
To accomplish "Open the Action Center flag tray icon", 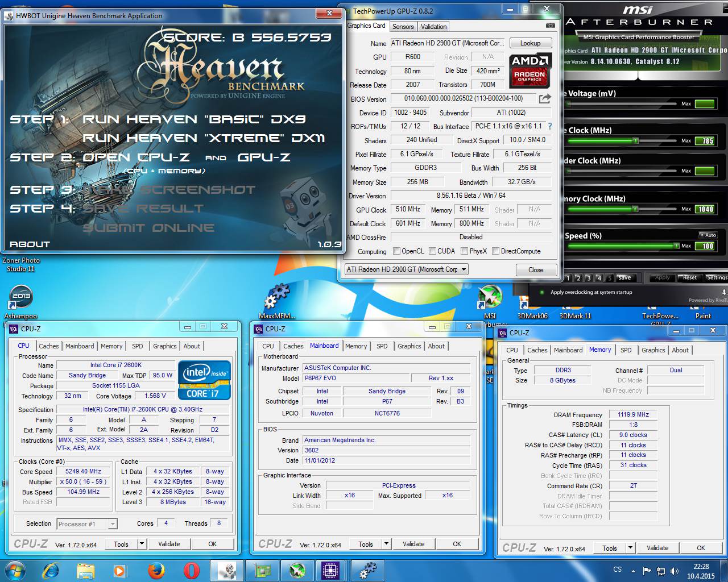I will [647, 571].
